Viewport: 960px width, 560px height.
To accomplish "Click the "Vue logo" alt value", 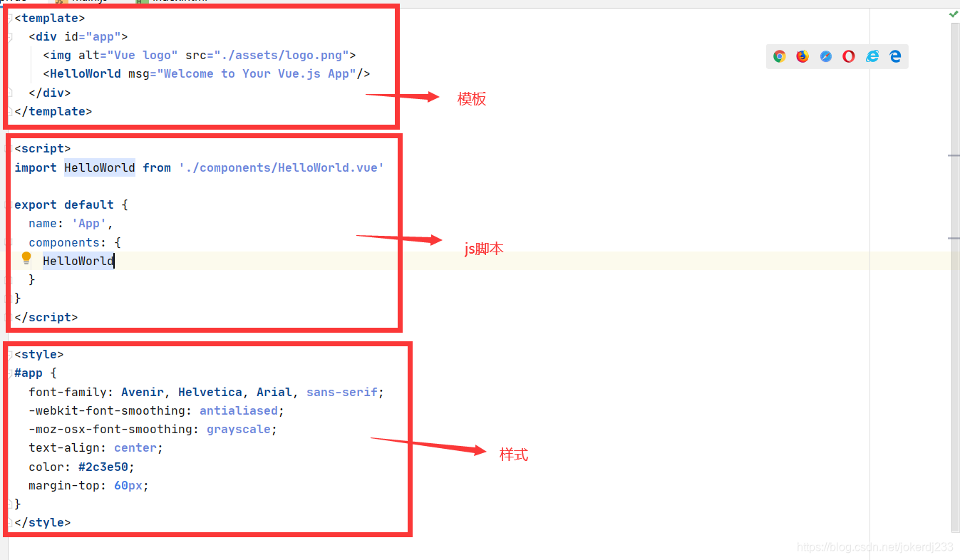I will pos(143,55).
